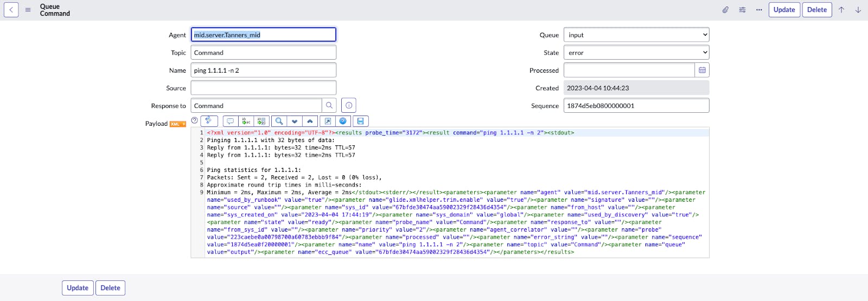Click into the Source input field
This screenshot has width=868, height=301.
point(264,88)
